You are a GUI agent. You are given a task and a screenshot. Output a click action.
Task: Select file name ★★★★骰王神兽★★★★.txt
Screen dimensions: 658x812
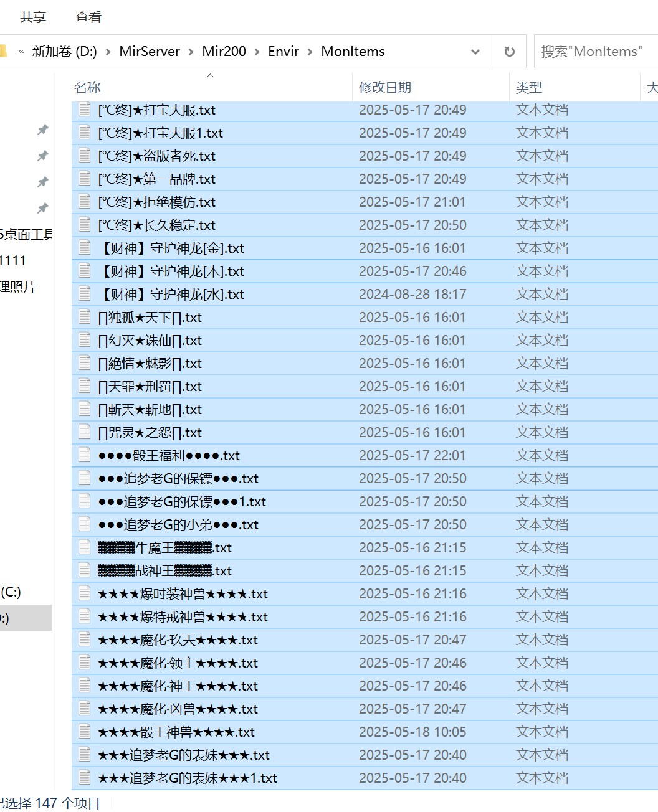pyautogui.click(x=176, y=732)
